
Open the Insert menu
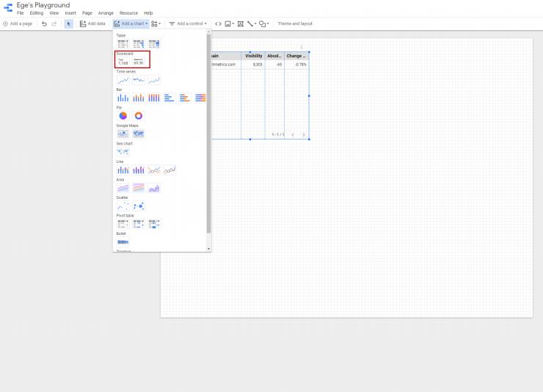(70, 13)
